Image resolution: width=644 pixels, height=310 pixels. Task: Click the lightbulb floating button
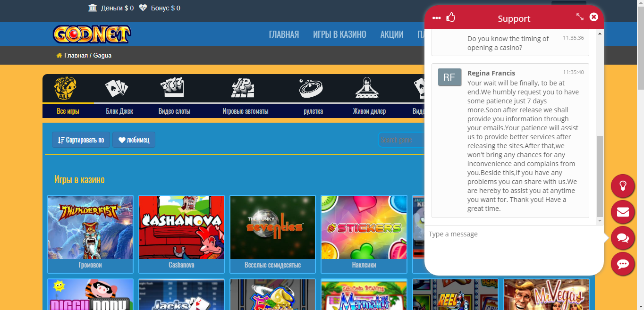click(x=623, y=186)
